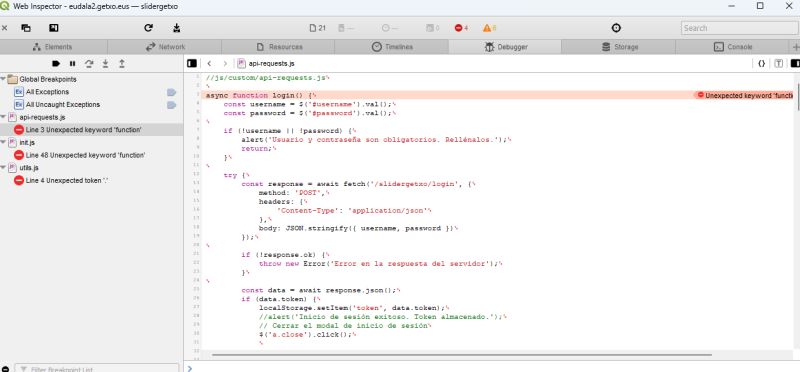Step into function in debugger

click(105, 64)
